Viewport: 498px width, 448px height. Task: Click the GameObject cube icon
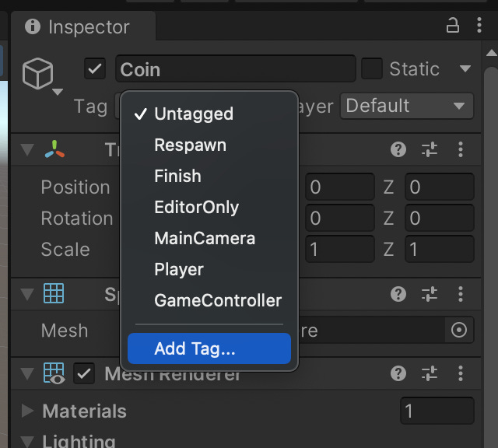tap(37, 73)
